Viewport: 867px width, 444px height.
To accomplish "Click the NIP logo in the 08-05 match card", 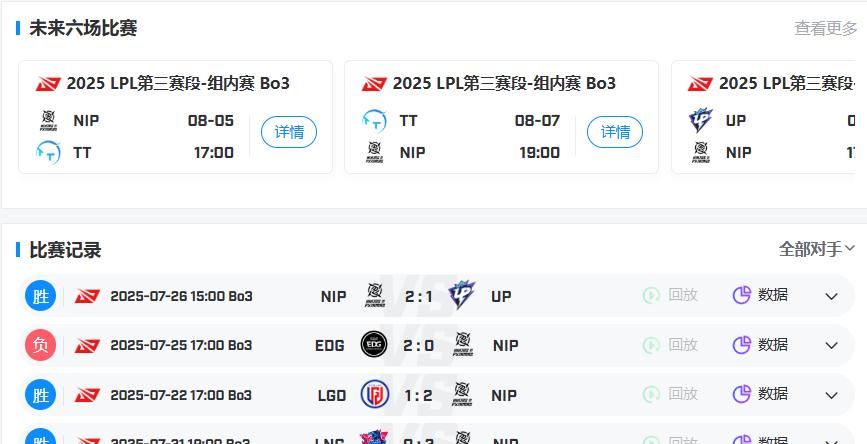I will pyautogui.click(x=49, y=121).
